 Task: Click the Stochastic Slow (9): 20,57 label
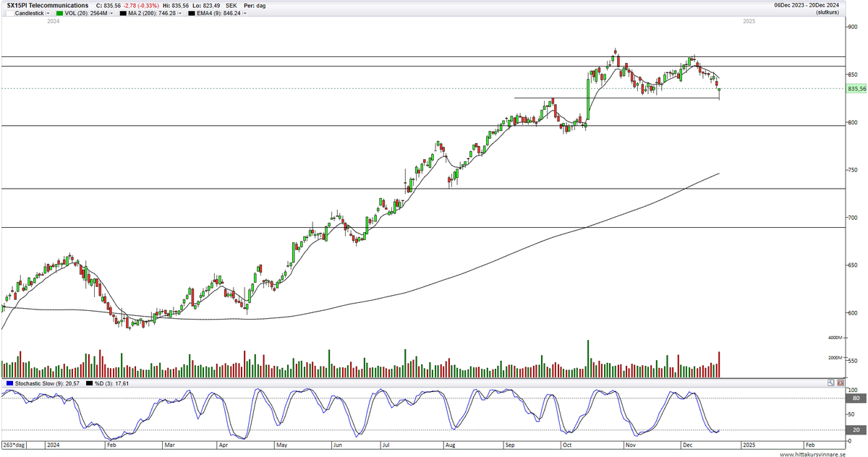(x=47, y=383)
